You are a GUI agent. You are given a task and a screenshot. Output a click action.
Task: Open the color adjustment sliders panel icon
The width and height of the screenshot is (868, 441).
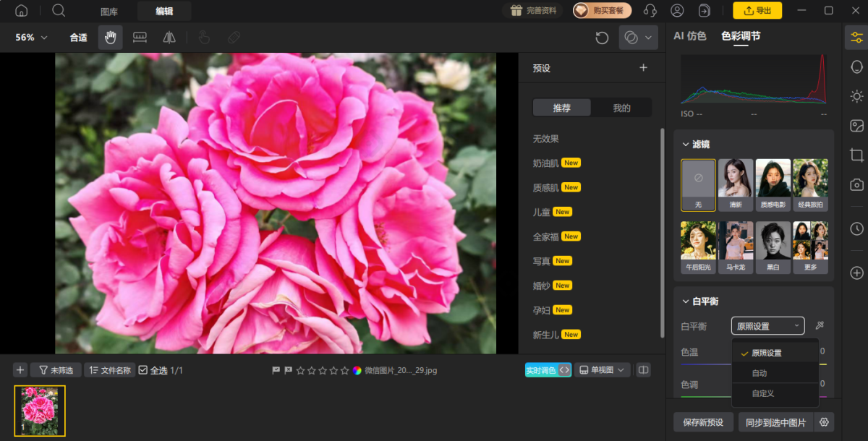(x=857, y=38)
